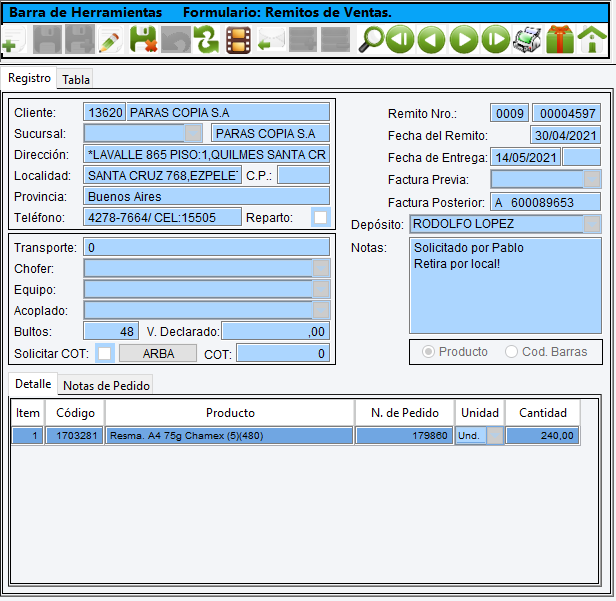Select the Cod. Barras radio button
This screenshot has width=616, height=601.
(x=511, y=352)
